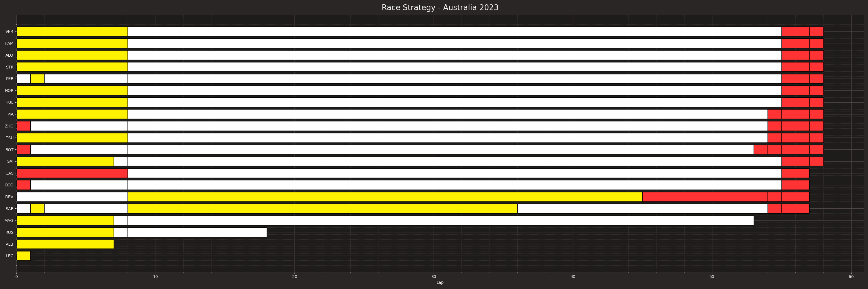Click the TSU driver label

coord(10,138)
